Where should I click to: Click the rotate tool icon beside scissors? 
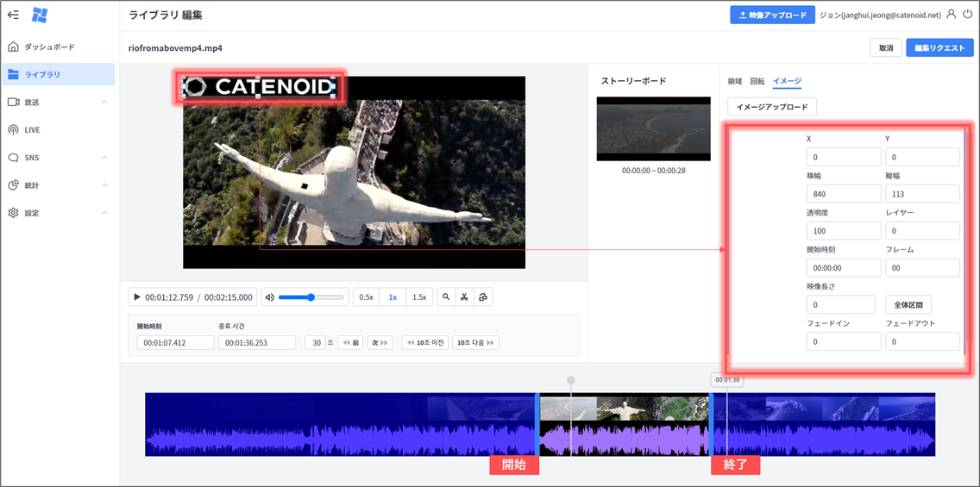483,297
